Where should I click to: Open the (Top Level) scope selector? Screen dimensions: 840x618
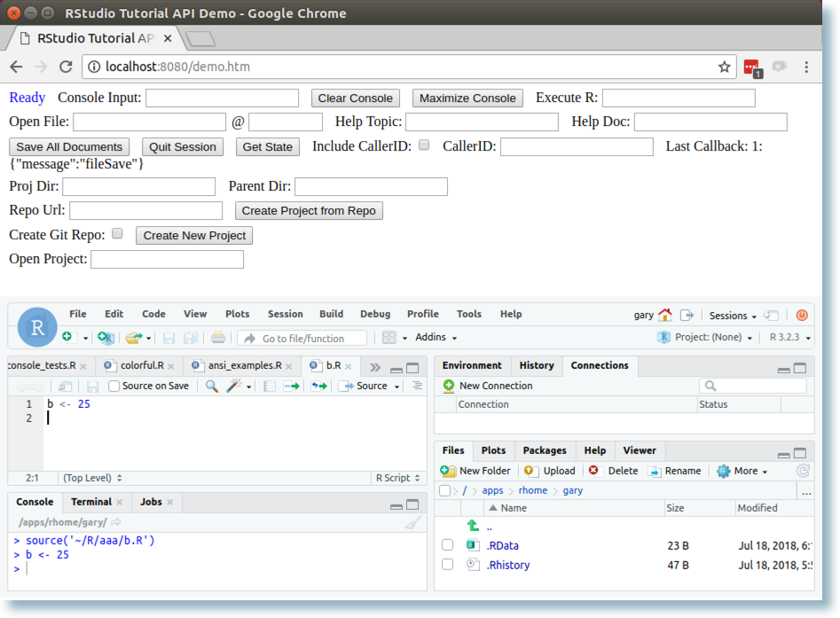(92, 478)
